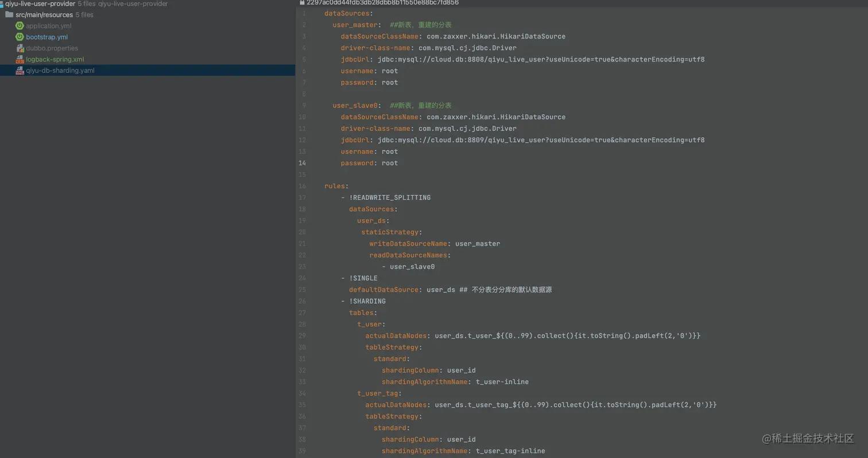Click the !READWRITE_SPLITTING rule text
The image size is (868, 458).
(x=389, y=197)
